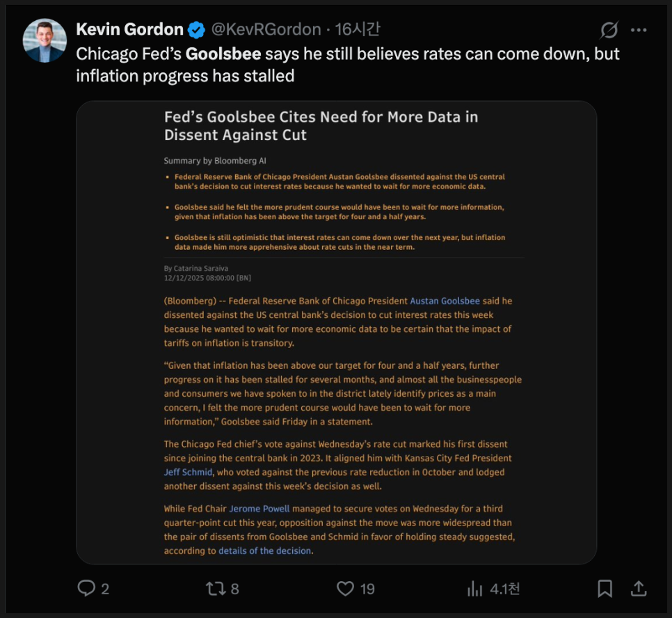Screen dimensions: 672x618
Task: Open the Grok explain icon
Action: (609, 30)
